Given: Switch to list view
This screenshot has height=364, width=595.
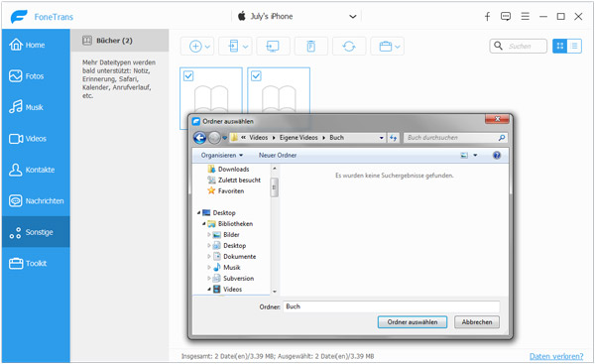Looking at the screenshot, I should click(x=574, y=47).
